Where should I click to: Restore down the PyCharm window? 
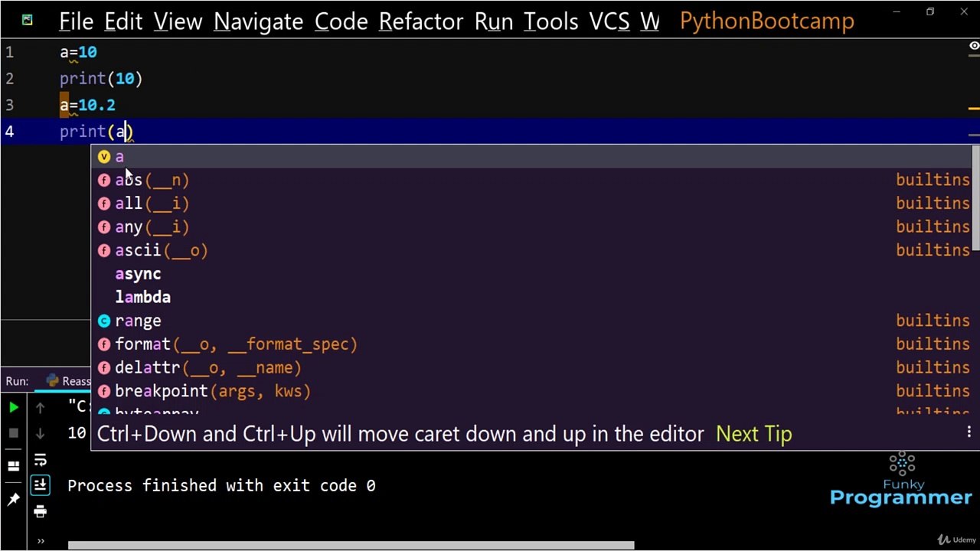tap(930, 12)
